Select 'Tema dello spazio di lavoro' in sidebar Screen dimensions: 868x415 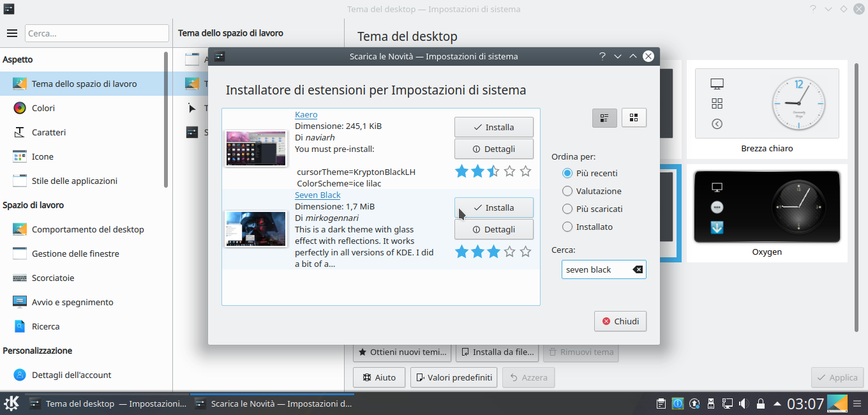click(82, 84)
